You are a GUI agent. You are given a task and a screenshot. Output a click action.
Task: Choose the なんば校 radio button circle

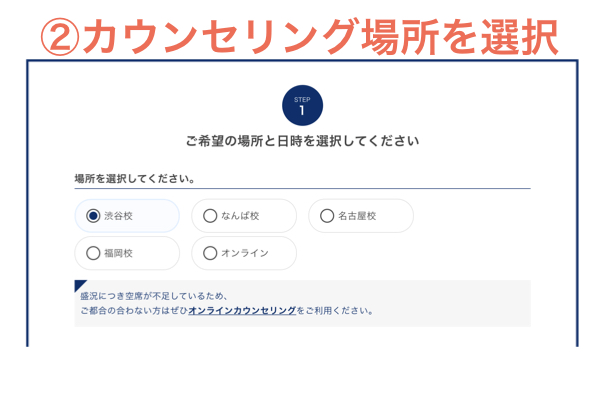pos(210,215)
